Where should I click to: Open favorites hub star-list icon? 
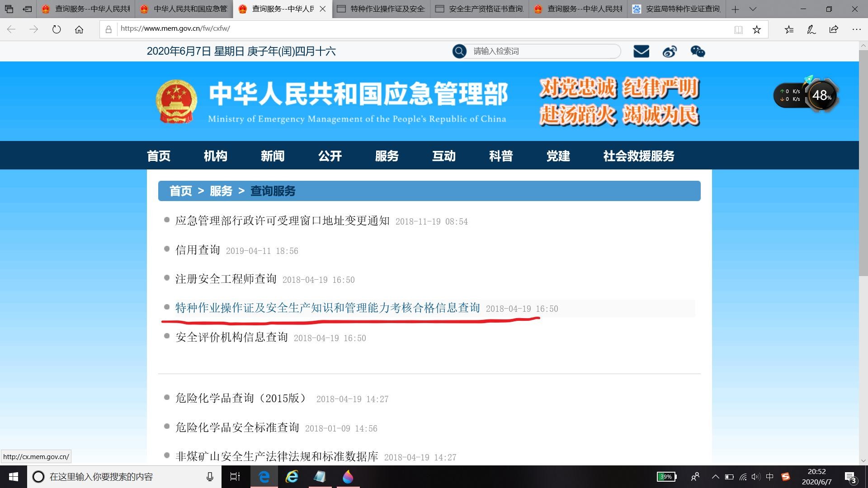(789, 29)
